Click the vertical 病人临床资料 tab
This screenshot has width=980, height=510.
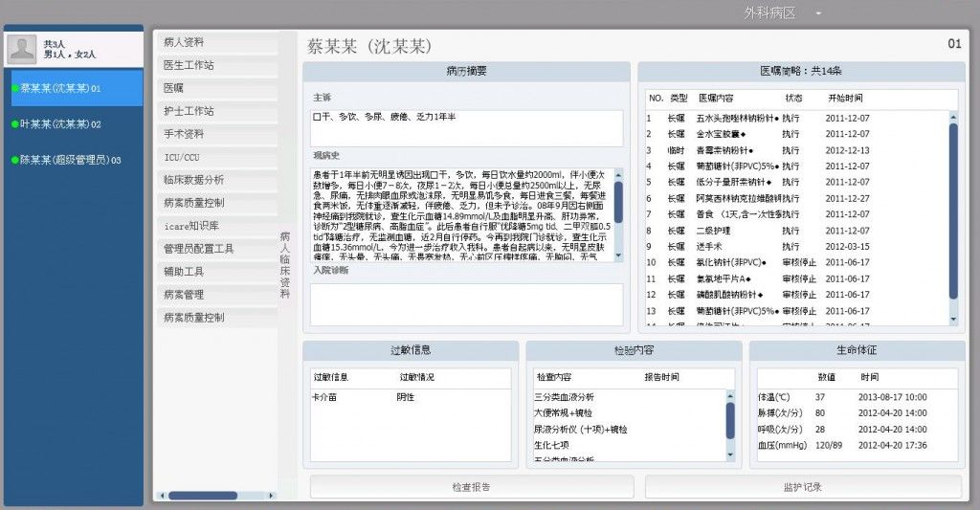285,265
